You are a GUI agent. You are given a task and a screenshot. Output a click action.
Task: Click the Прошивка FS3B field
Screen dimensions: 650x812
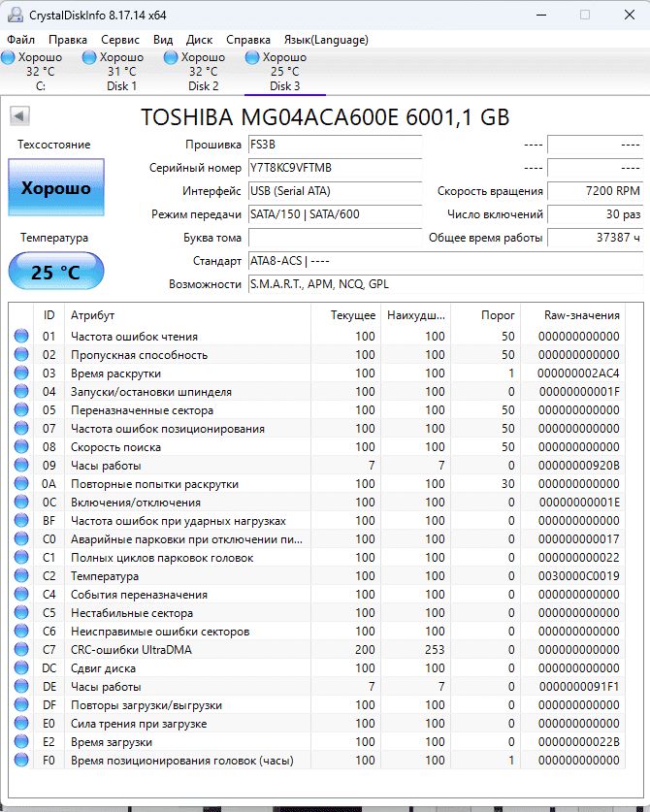point(334,145)
